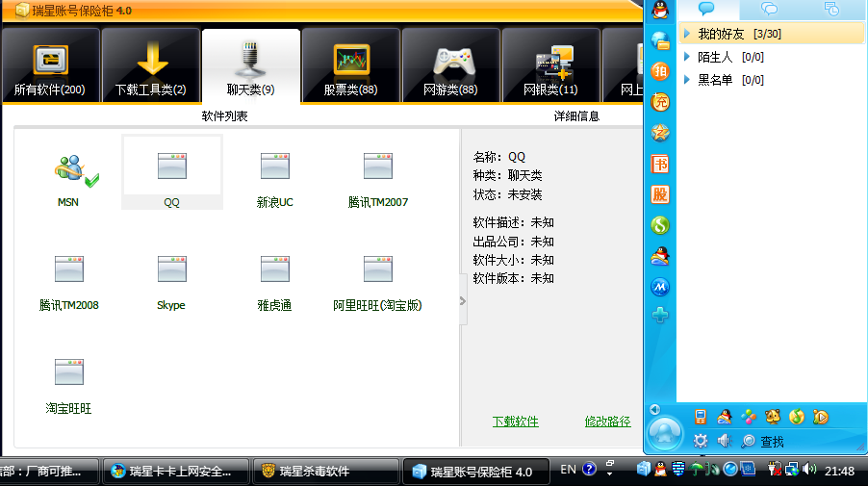Click the blue help question mark in taskbar

590,470
